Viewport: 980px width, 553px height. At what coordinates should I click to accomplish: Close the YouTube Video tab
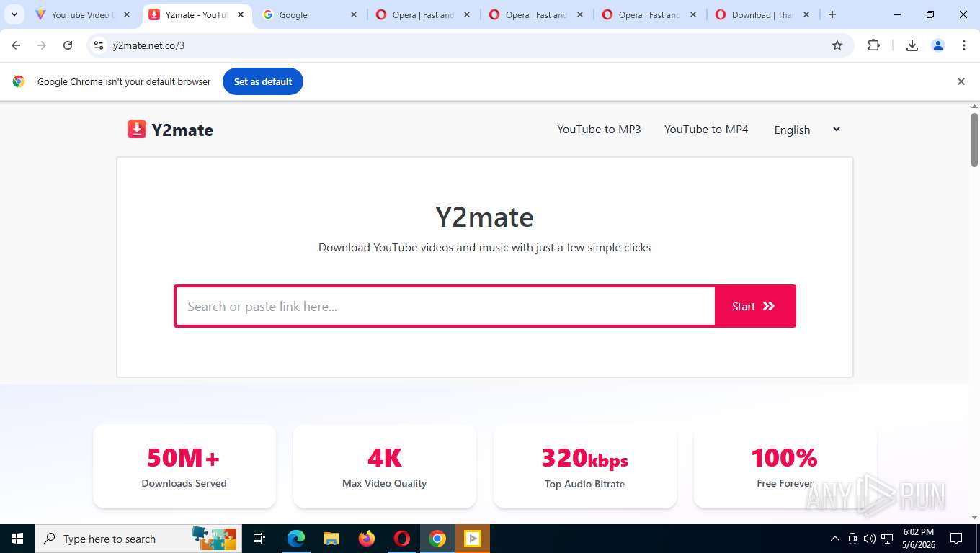(x=127, y=14)
